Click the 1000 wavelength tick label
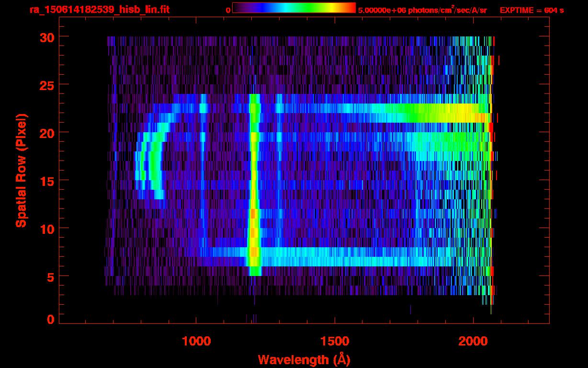 196,341
